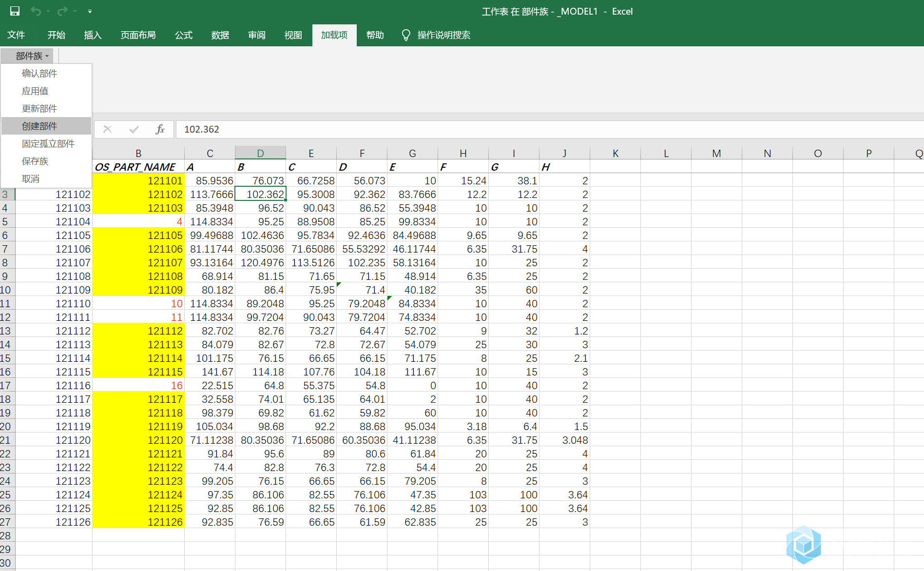Click the italic header cell H
Viewport: 924px width, 571px height.
[x=565, y=167]
